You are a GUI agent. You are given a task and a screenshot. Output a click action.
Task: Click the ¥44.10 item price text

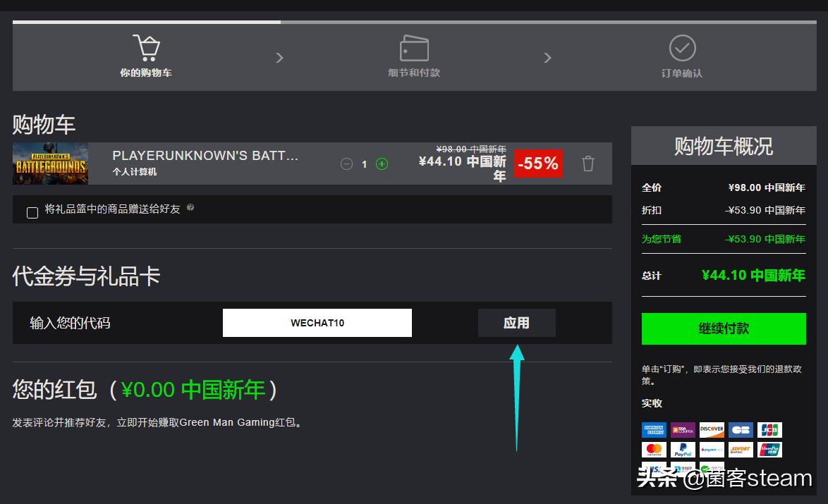coord(463,168)
